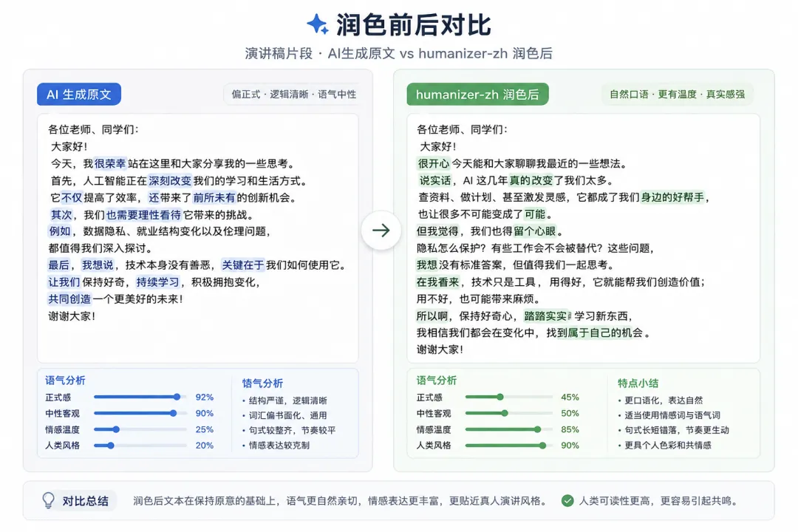The image size is (798, 532).
Task: Click the line 用不好，也可能带来麻烦。
Action: [x=478, y=299]
